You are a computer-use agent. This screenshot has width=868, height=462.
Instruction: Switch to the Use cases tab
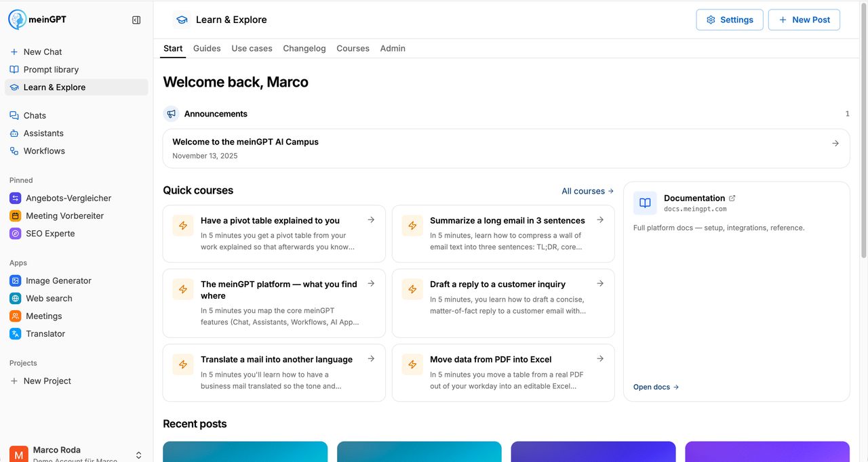(252, 48)
